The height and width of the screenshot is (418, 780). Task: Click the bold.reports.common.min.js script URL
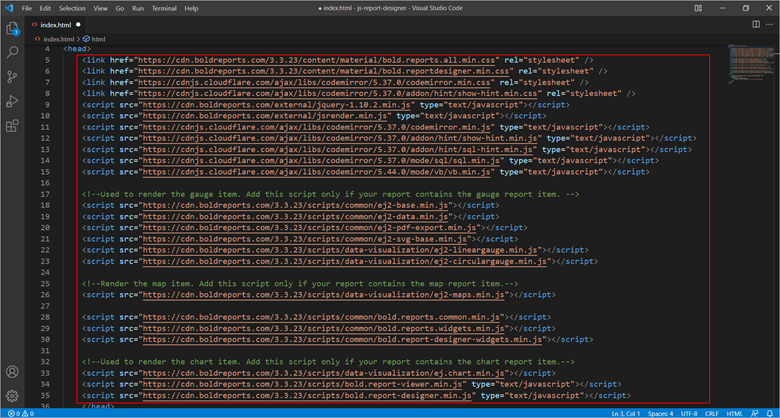323,317
